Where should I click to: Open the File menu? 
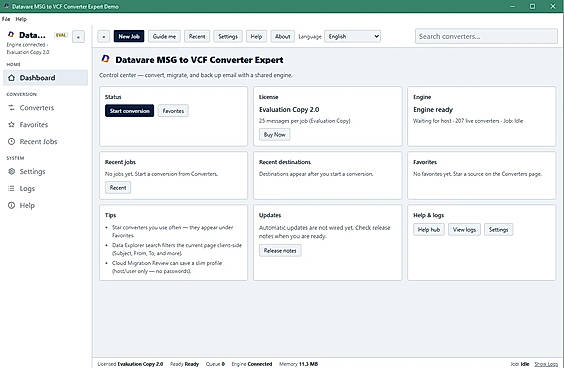[6, 19]
